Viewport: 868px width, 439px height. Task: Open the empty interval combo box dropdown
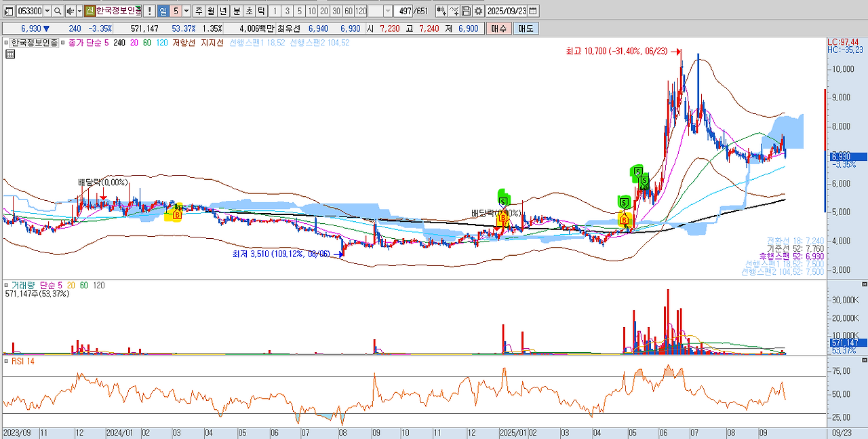tap(388, 11)
